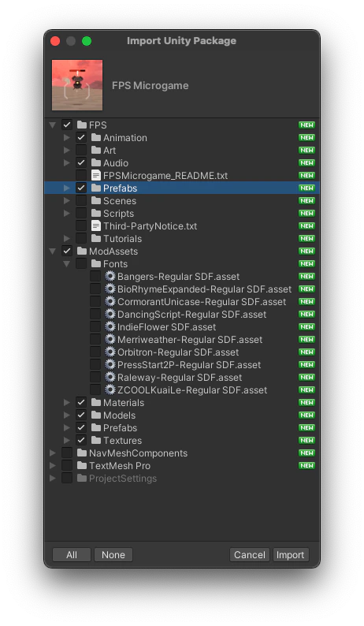This screenshot has height=626, width=364.
Task: Click the Import button
Action: coord(291,555)
